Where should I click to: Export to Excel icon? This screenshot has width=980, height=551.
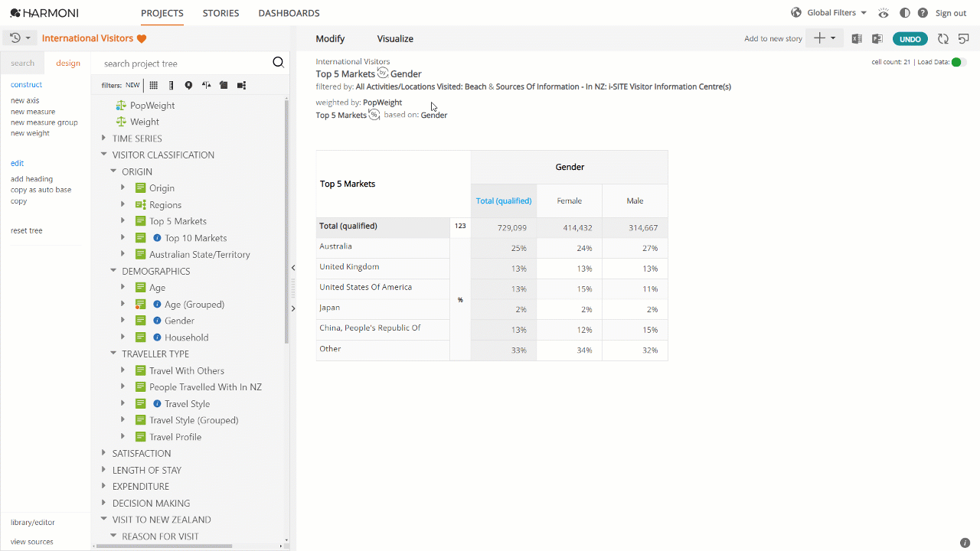(x=857, y=39)
